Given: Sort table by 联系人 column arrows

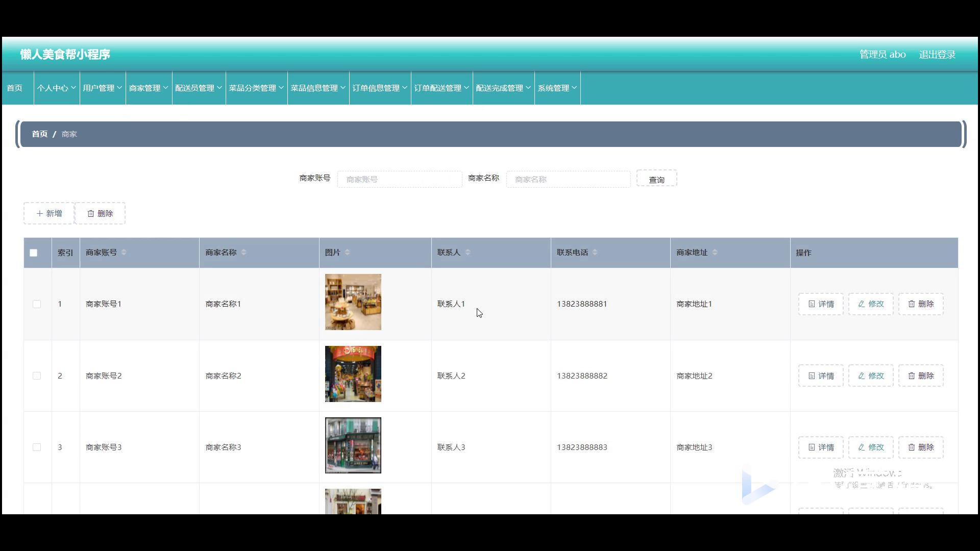Looking at the screenshot, I should [468, 253].
